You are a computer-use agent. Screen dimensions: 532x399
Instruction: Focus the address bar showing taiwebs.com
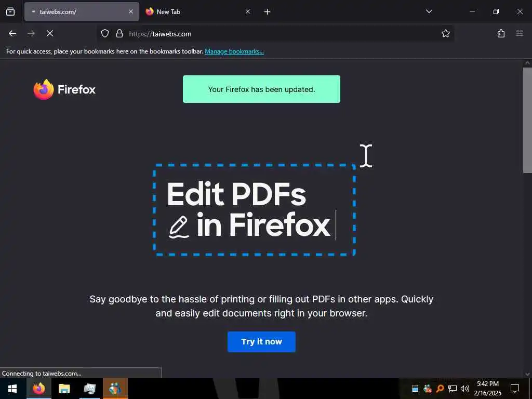275,34
